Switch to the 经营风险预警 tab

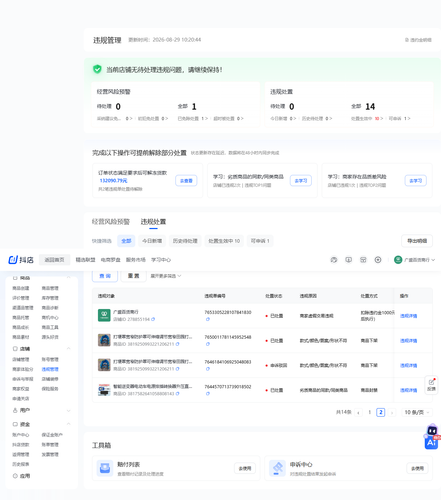click(111, 222)
